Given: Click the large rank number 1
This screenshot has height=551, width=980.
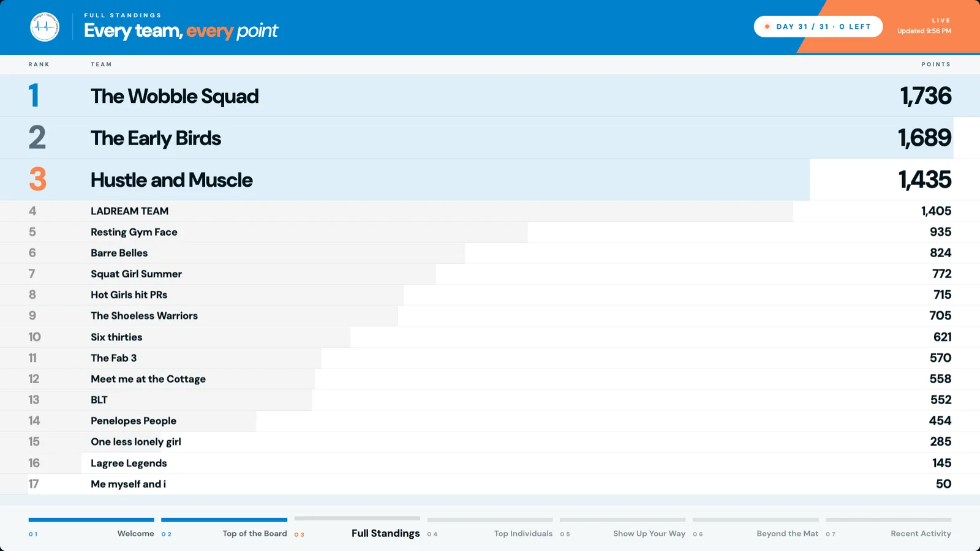Looking at the screenshot, I should pos(34,96).
